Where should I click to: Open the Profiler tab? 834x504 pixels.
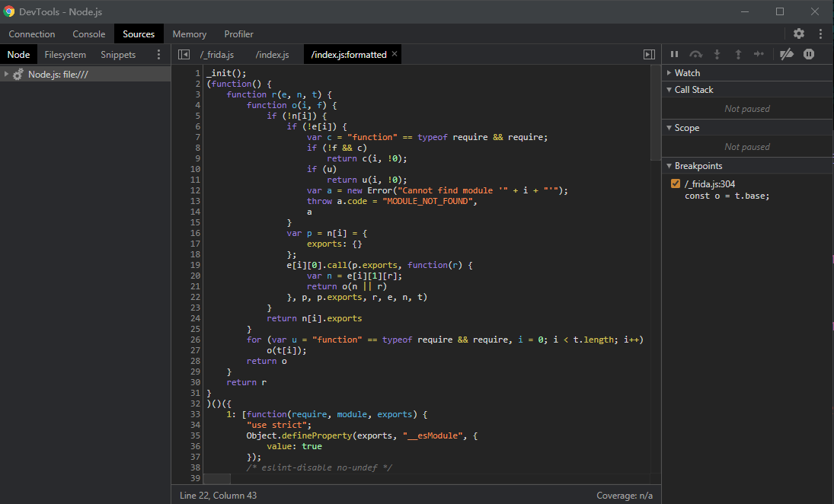238,34
